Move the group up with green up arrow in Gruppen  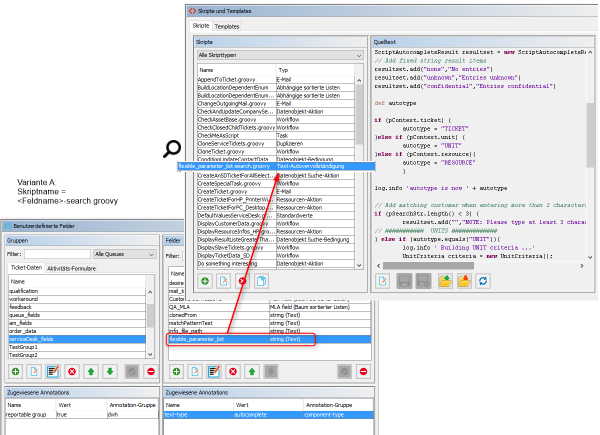click(x=91, y=371)
